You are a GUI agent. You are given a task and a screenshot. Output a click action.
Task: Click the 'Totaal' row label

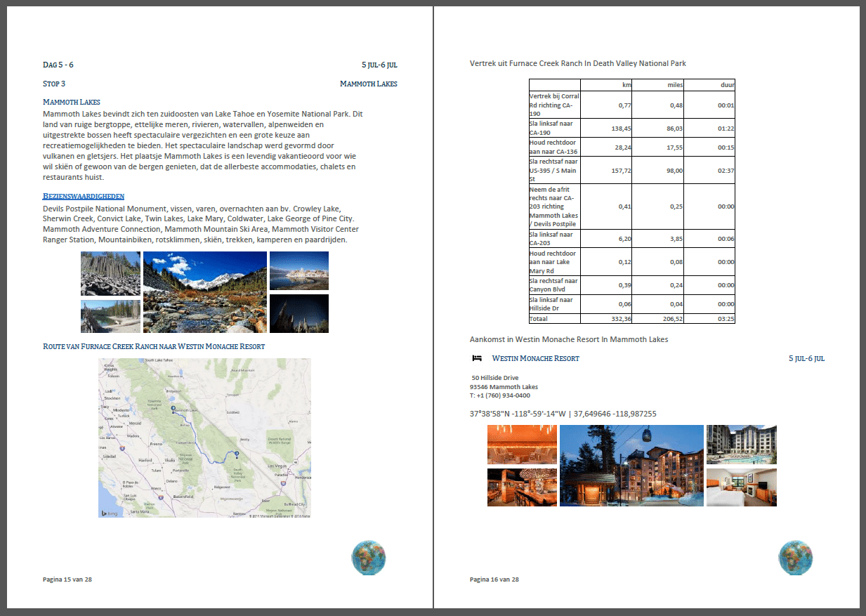(538, 319)
